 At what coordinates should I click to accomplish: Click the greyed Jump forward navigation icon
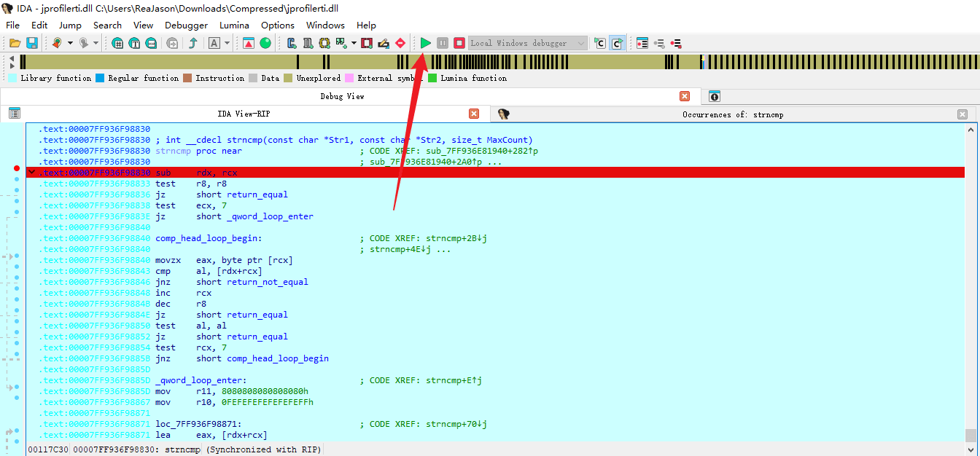click(x=84, y=43)
